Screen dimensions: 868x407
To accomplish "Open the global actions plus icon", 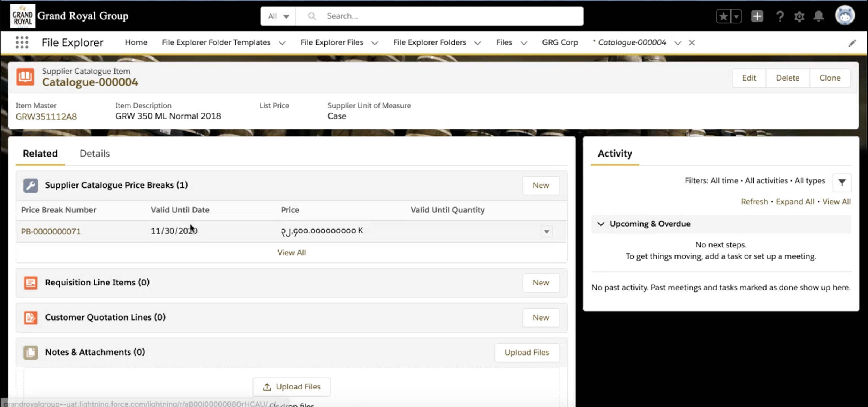I will pyautogui.click(x=757, y=16).
